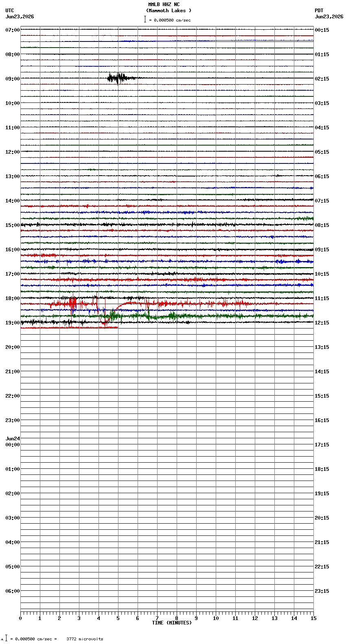Viewport: 346px width, 644px height.
Task: Click the 02:15 PDT time label
Action: 322,79
